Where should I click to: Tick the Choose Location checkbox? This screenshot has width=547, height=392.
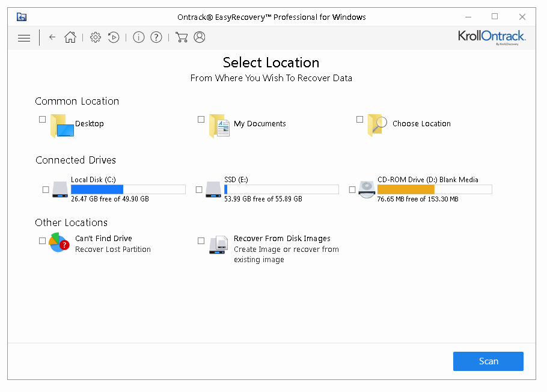tap(360, 119)
